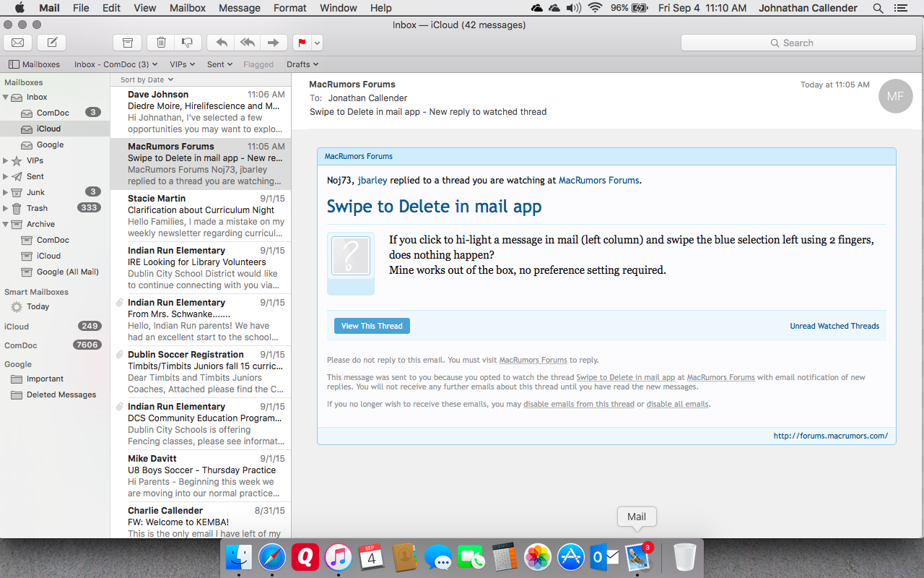Mark message as Junk toolbar icon
Viewport: 924px width, 578px height.
(x=188, y=43)
